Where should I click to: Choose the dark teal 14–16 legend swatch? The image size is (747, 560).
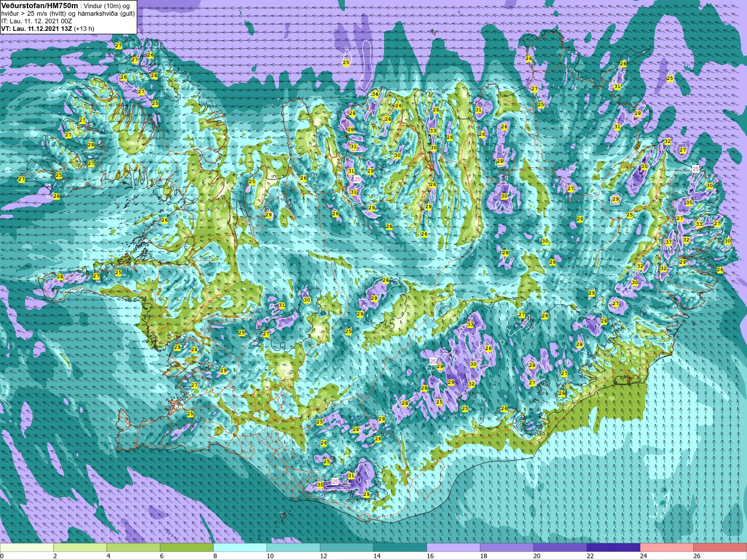(x=400, y=548)
